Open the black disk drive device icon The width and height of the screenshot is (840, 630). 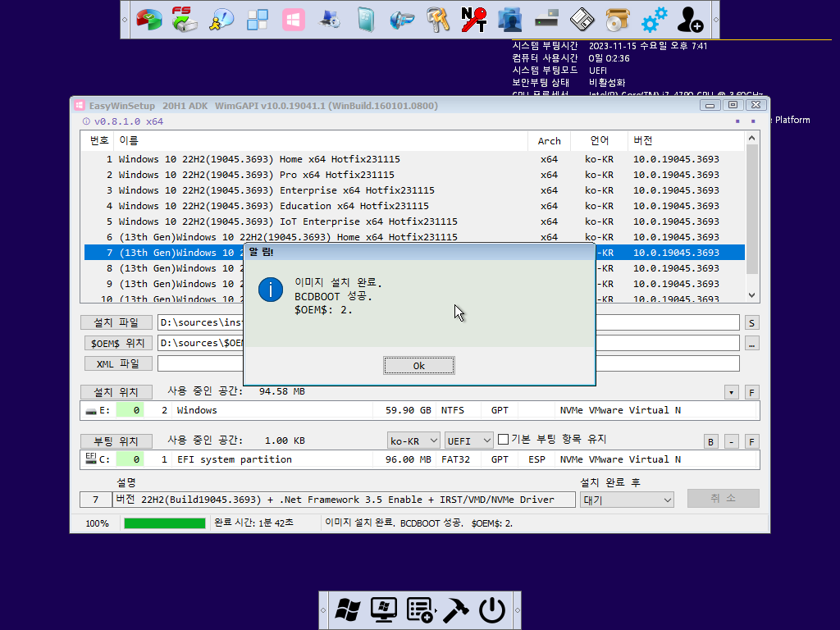tap(546, 20)
